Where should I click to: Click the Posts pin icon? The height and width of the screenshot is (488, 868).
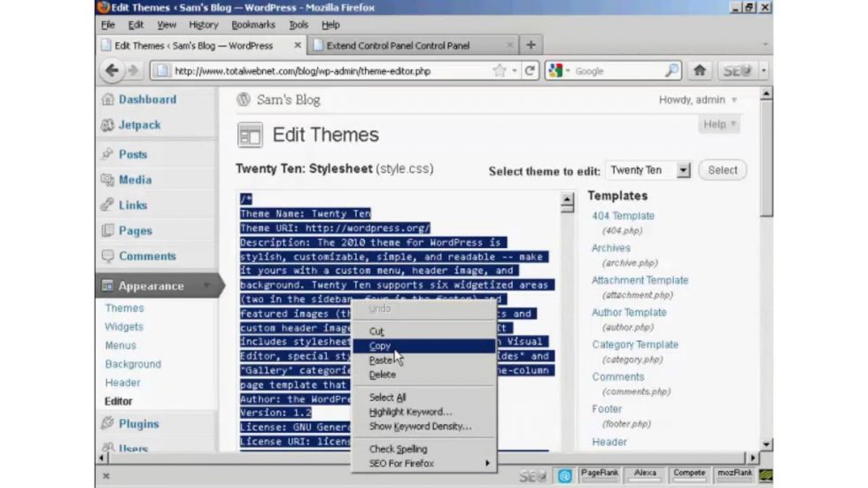pos(108,154)
